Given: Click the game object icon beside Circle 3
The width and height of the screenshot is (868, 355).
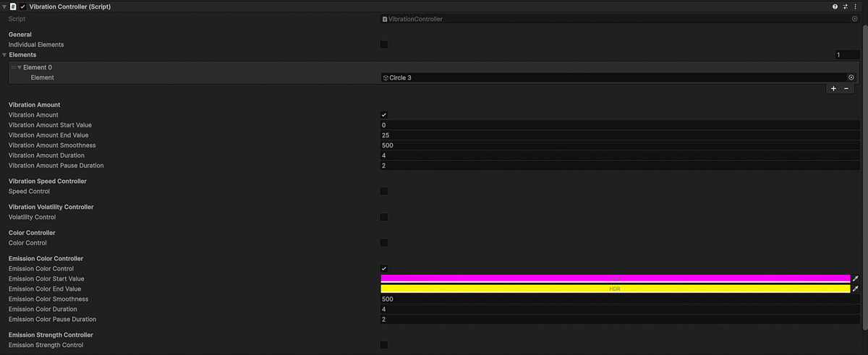Looking at the screenshot, I should [x=386, y=77].
